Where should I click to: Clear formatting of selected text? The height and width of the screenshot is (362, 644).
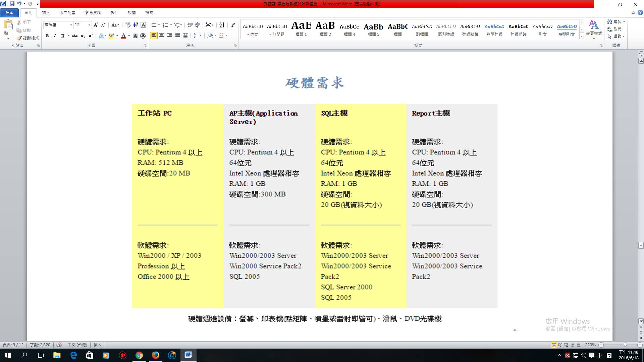coord(127,25)
